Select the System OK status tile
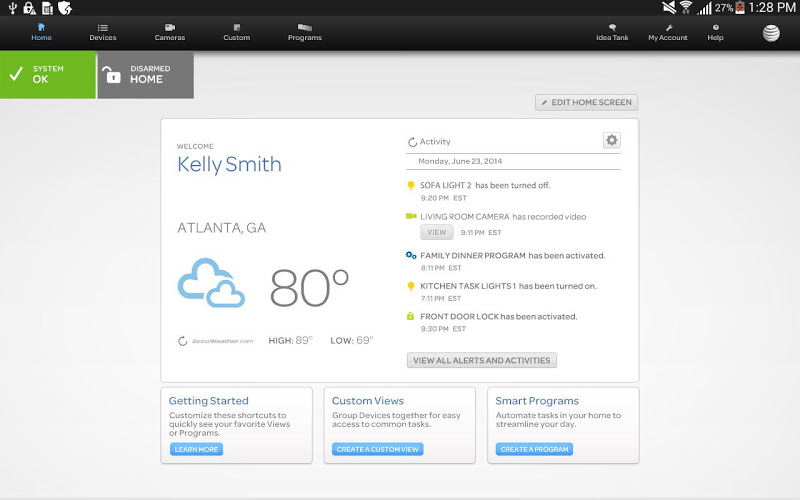Image resolution: width=800 pixels, height=500 pixels. (47, 74)
